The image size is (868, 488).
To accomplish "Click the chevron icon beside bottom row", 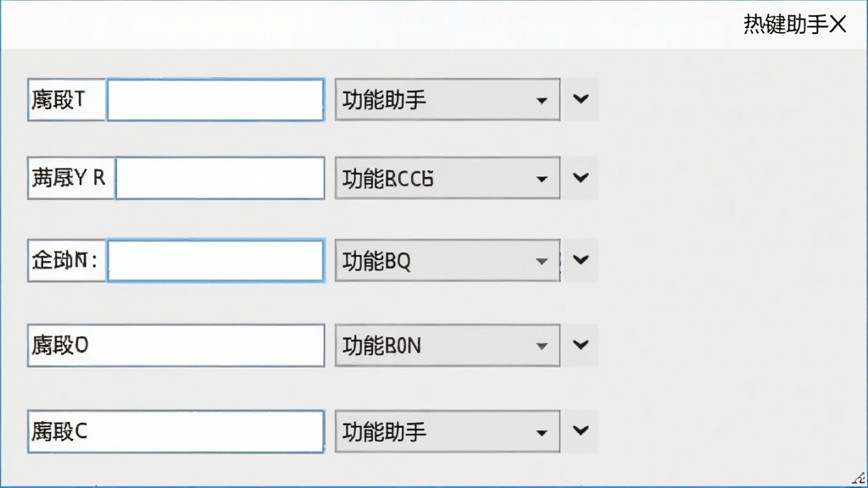I will [580, 430].
